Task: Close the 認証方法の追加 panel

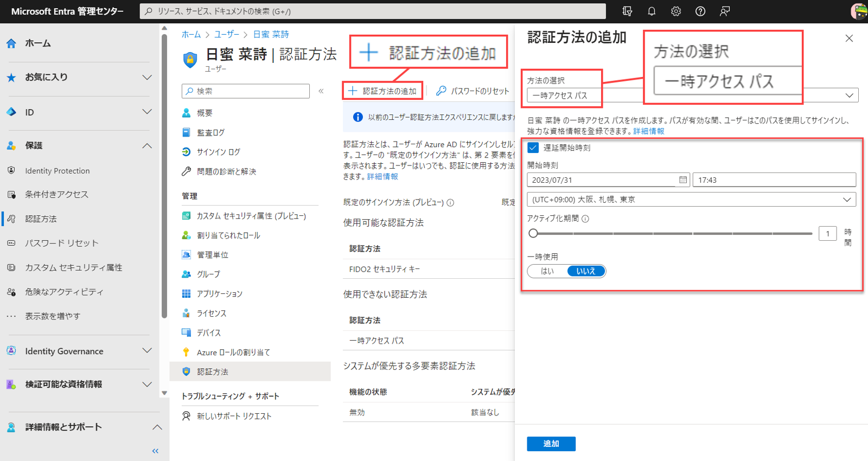Action: (849, 39)
